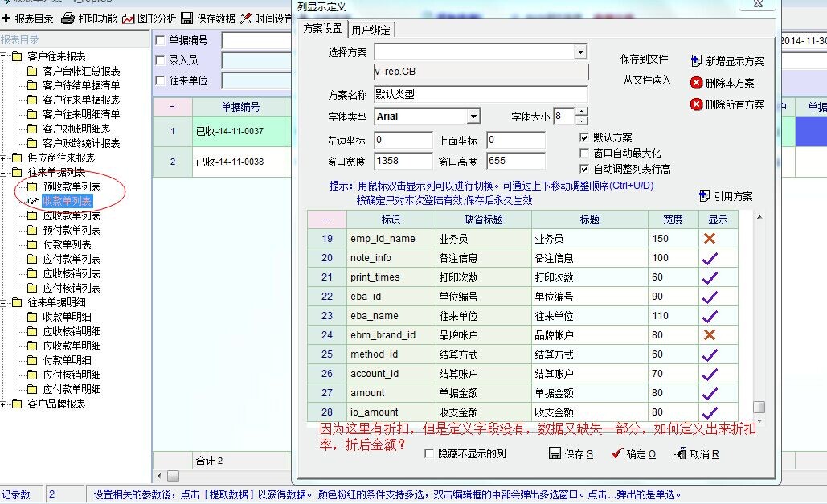Screen dimensions: 827x504
Task: Click 删除所有方案 red delete icon
Action: coord(696,104)
